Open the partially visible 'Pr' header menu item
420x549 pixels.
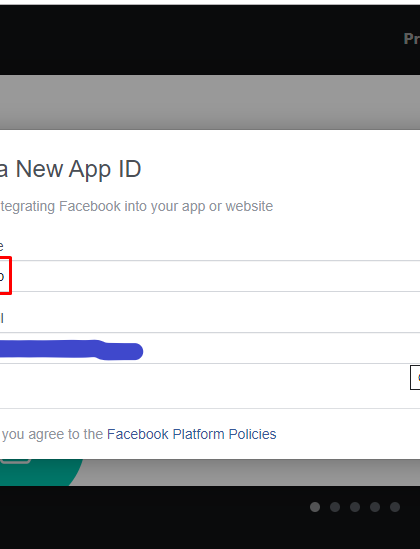tap(412, 39)
